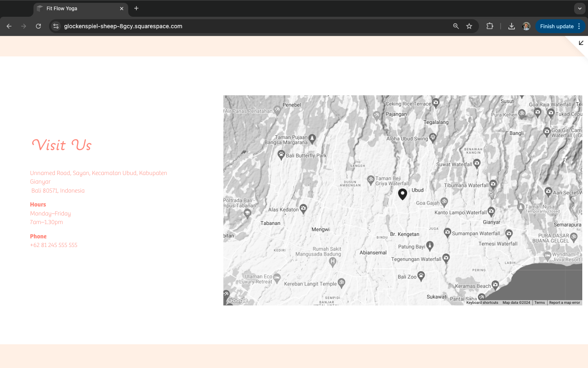The width and height of the screenshot is (588, 368).
Task: Click the Finish update button
Action: click(557, 26)
